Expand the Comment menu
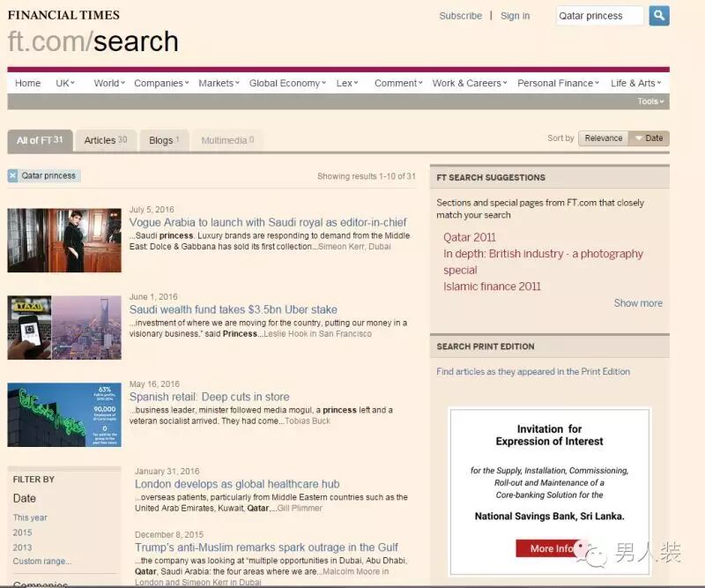The height and width of the screenshot is (588, 705). (398, 83)
